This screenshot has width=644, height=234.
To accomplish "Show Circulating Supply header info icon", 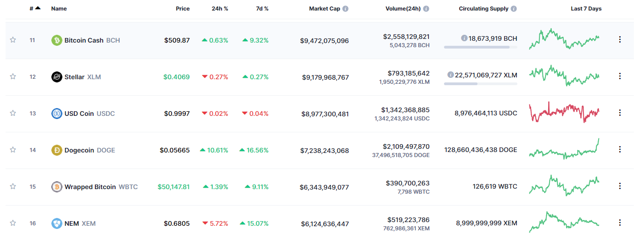I will click(x=514, y=9).
